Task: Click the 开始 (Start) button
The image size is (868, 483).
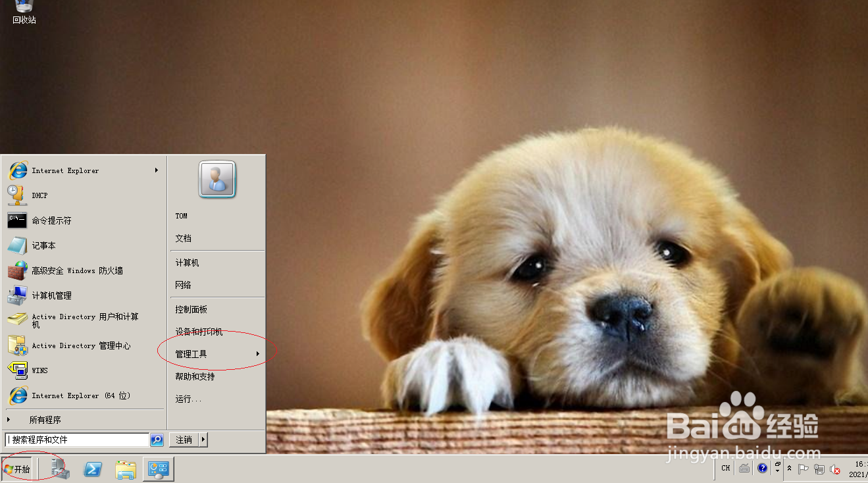Action: click(18, 469)
